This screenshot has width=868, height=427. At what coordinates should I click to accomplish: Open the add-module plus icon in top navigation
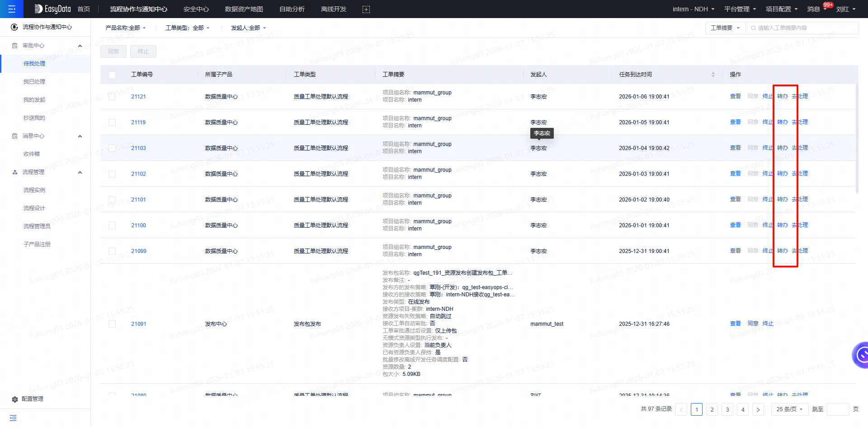(366, 9)
